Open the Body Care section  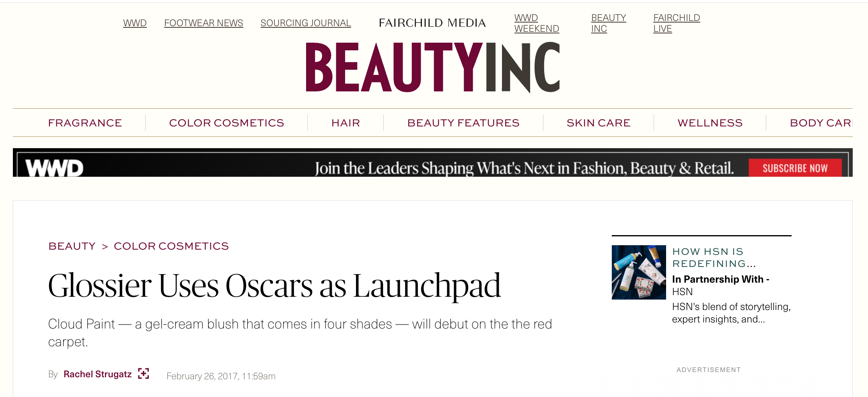821,123
